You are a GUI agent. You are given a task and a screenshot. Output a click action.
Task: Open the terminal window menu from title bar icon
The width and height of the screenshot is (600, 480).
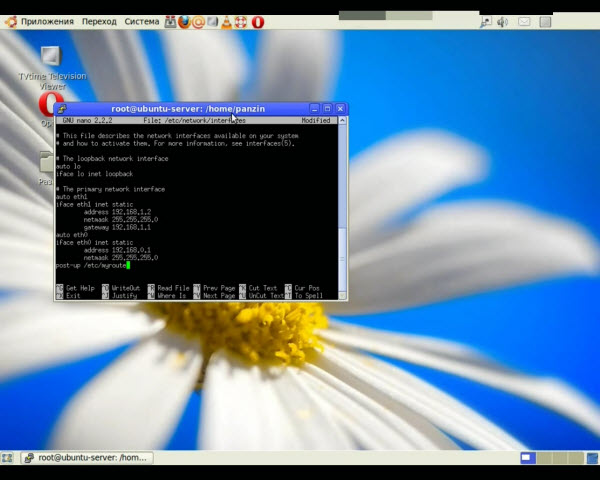point(62,108)
